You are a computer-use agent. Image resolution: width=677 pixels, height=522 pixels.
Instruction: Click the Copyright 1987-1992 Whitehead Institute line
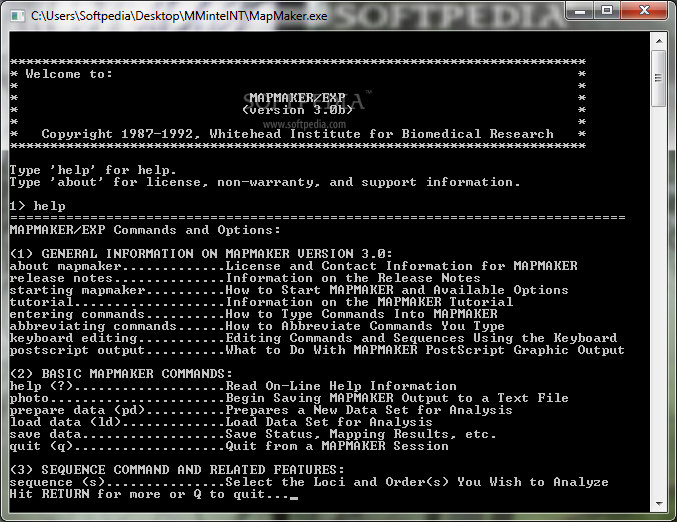point(297,134)
